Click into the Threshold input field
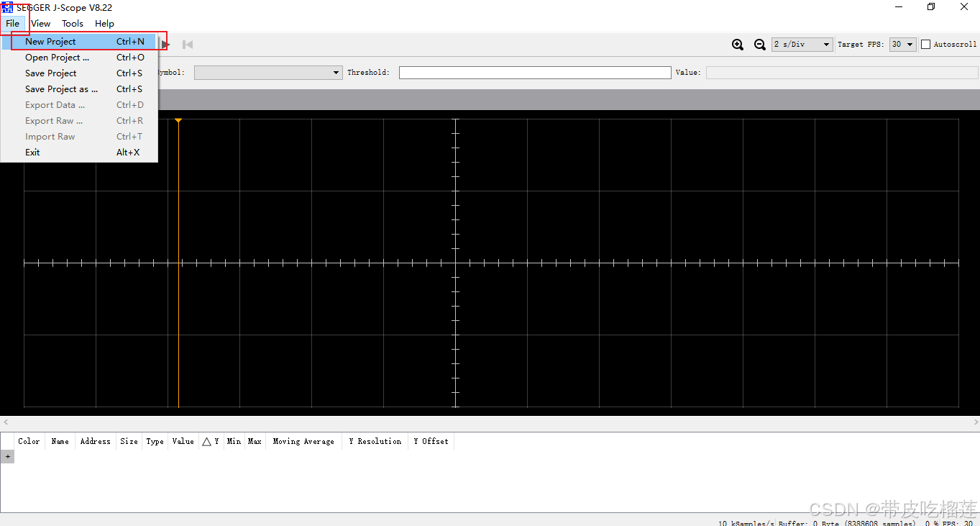This screenshot has height=526, width=980. tap(535, 73)
